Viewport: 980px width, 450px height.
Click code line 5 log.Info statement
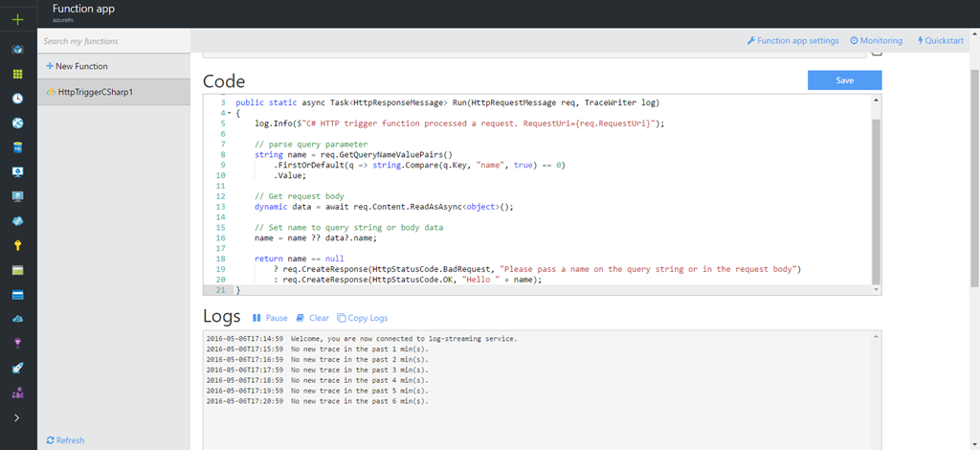(459, 124)
